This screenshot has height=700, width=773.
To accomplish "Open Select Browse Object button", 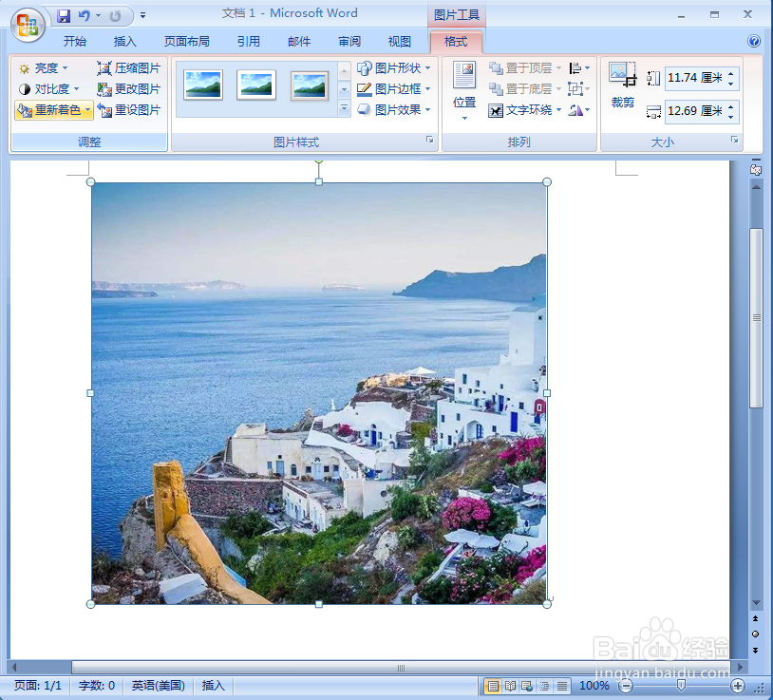I will tap(756, 634).
